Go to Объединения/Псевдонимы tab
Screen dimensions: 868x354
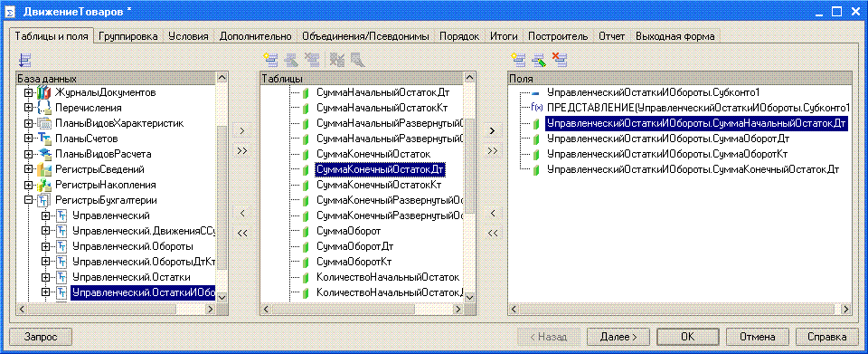[365, 36]
